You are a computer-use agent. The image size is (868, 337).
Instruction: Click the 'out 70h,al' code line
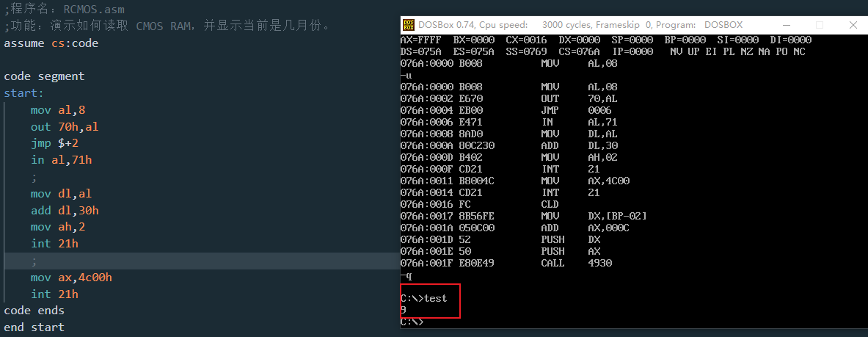pyautogui.click(x=65, y=126)
